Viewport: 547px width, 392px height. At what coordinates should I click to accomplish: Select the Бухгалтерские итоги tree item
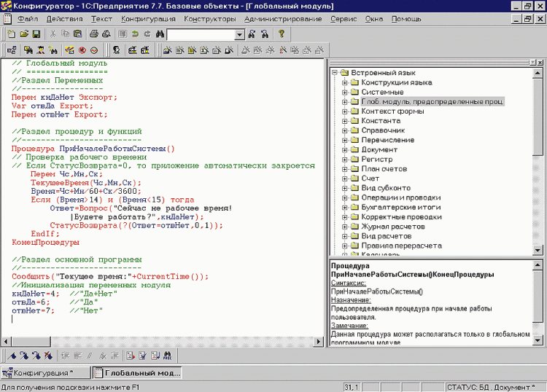tap(401, 208)
